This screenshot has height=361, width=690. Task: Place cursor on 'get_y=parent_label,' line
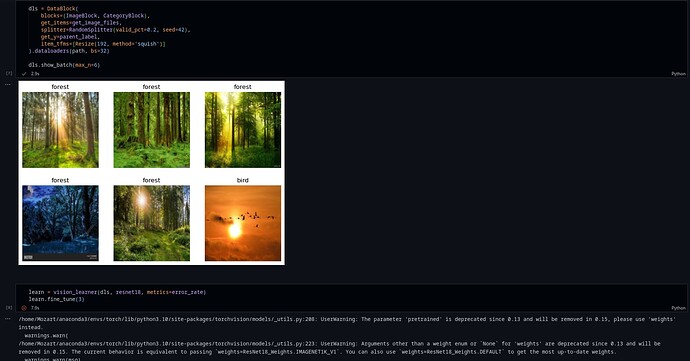70,37
